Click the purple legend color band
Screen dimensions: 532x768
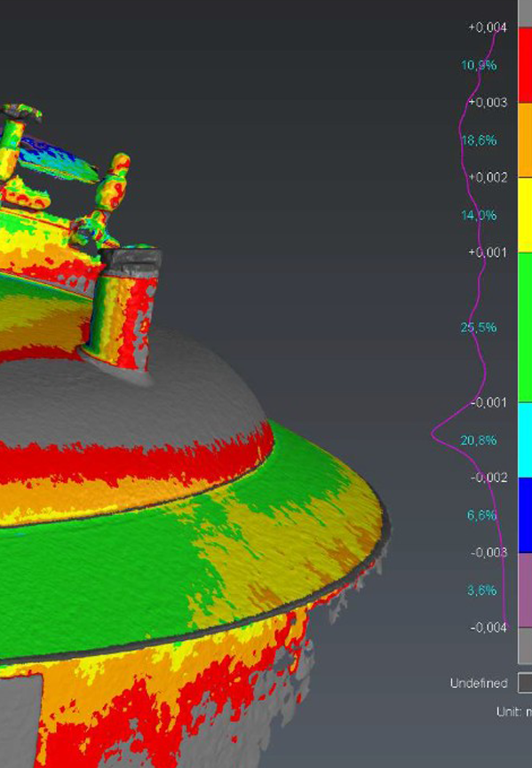(525, 590)
